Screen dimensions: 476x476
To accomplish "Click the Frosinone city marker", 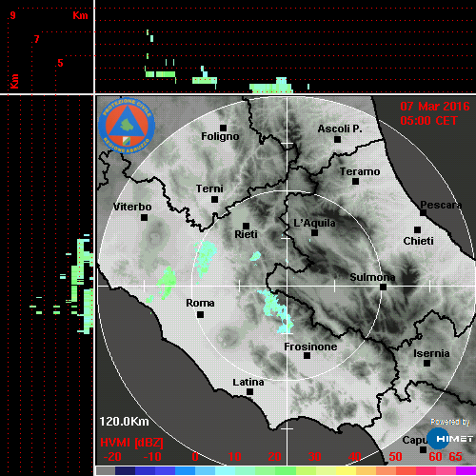I will [307, 355].
